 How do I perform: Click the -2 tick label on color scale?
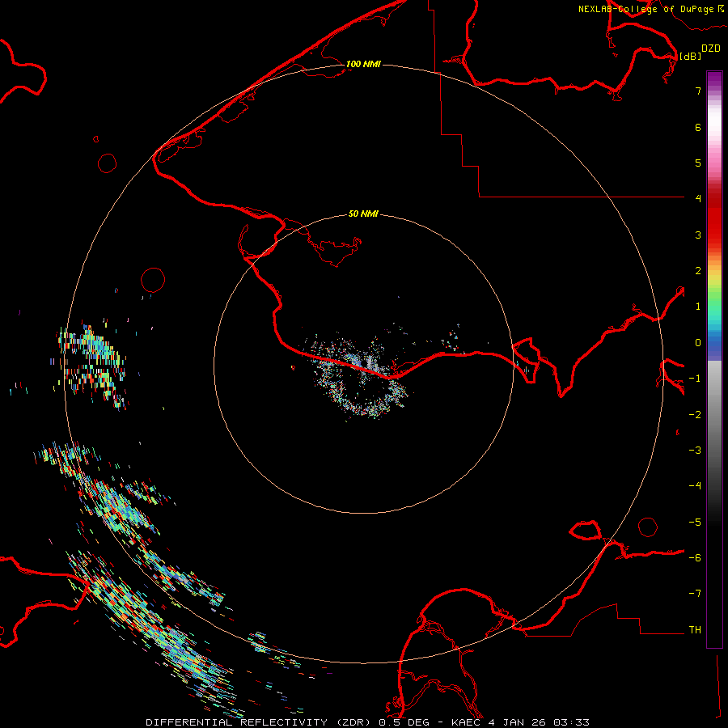[x=695, y=415]
